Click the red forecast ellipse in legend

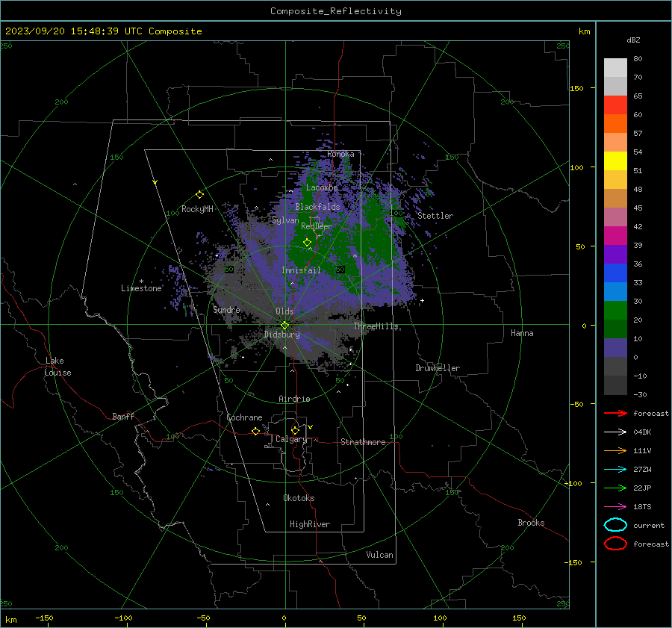coord(615,544)
